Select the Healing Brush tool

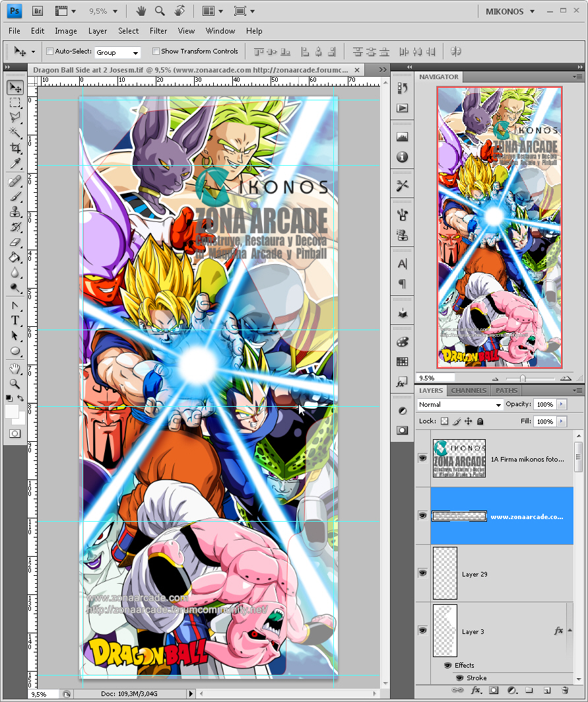tap(15, 182)
